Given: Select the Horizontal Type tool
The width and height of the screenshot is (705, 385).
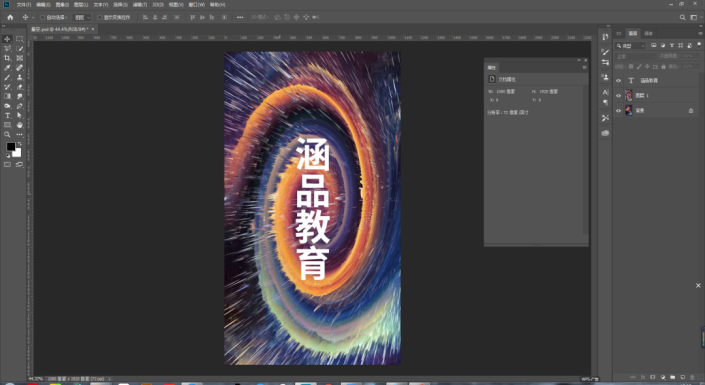Looking at the screenshot, I should click(7, 116).
